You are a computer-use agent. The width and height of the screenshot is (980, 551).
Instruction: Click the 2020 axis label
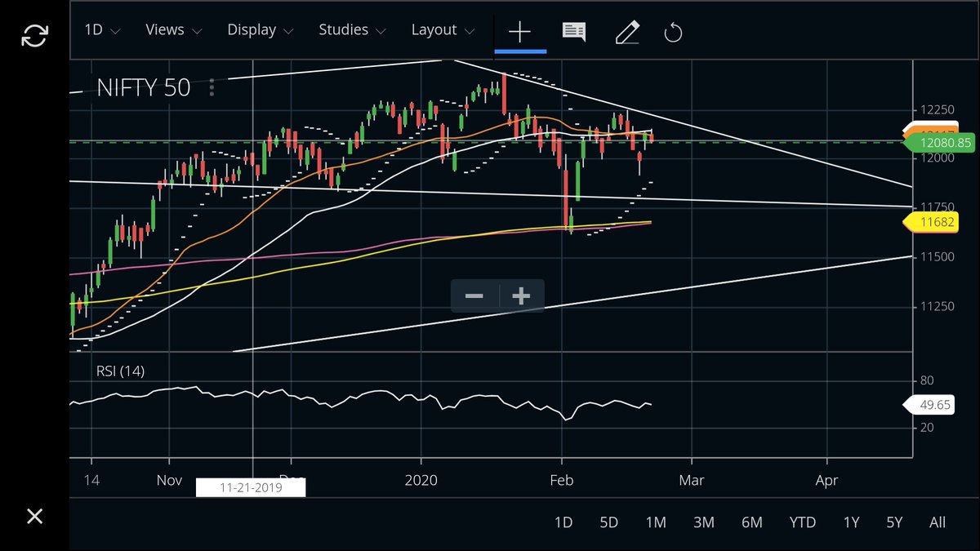click(422, 480)
